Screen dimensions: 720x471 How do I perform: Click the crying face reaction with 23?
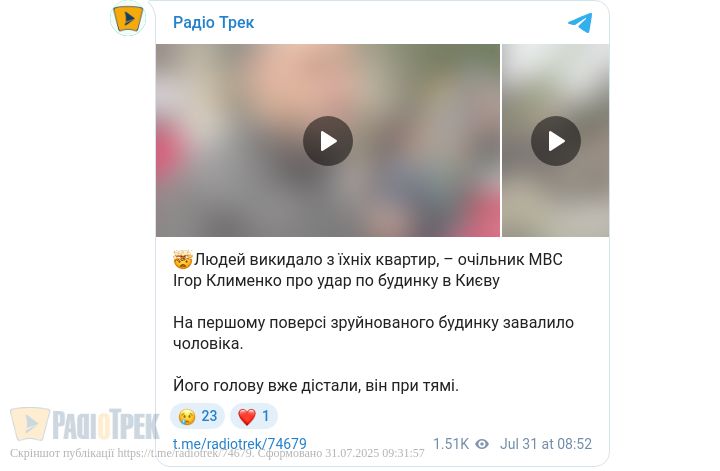(197, 416)
